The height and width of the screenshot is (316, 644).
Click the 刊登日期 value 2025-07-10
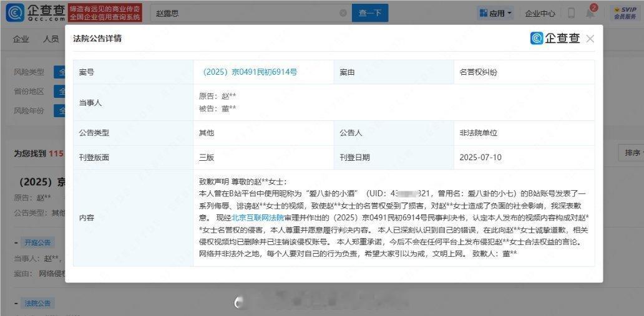click(x=480, y=157)
